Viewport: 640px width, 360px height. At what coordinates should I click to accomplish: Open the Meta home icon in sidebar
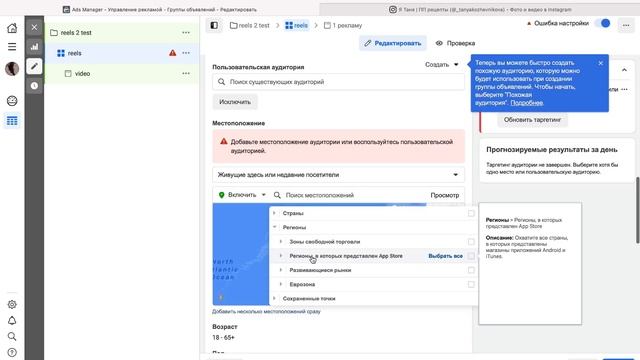(x=12, y=28)
